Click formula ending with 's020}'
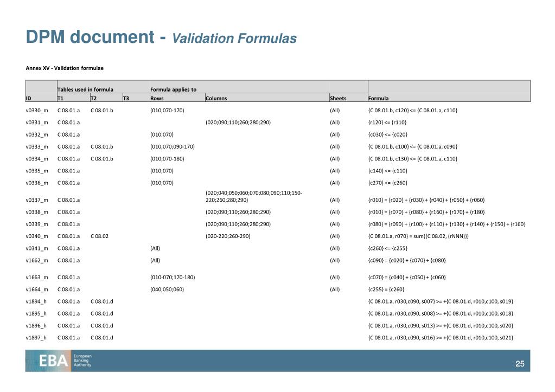Viewport: 555px width, 392px height. 441,325
